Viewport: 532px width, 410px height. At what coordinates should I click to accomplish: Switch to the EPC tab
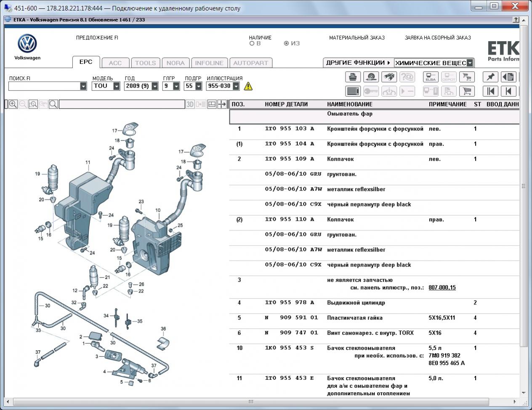click(86, 62)
